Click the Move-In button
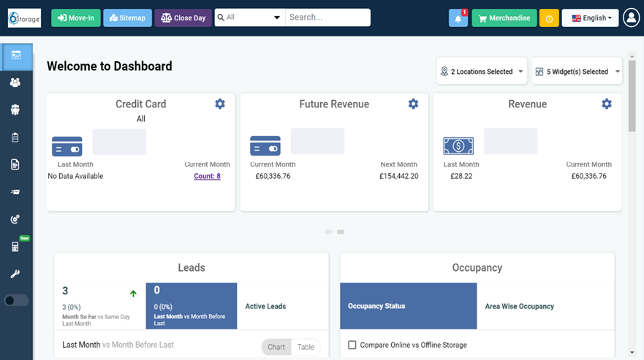This screenshot has height=360, width=644. coord(76,18)
